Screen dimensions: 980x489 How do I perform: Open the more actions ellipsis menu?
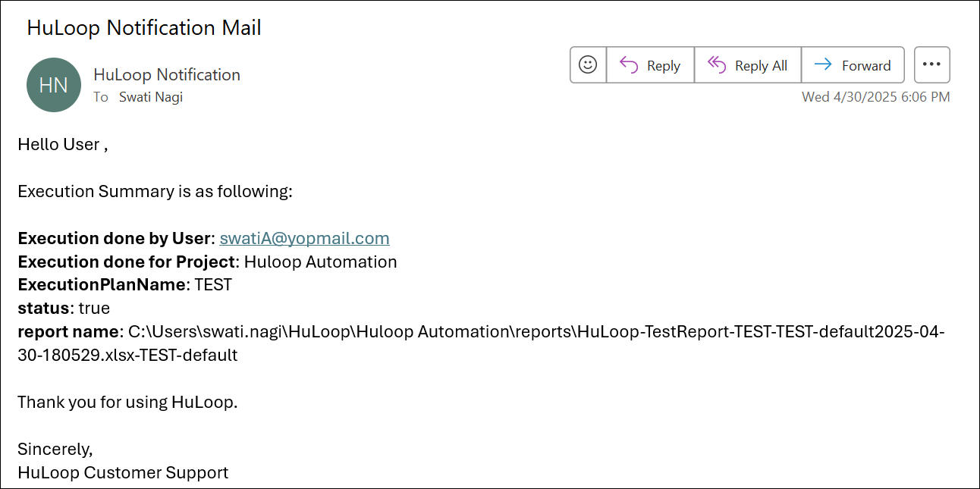[931, 65]
